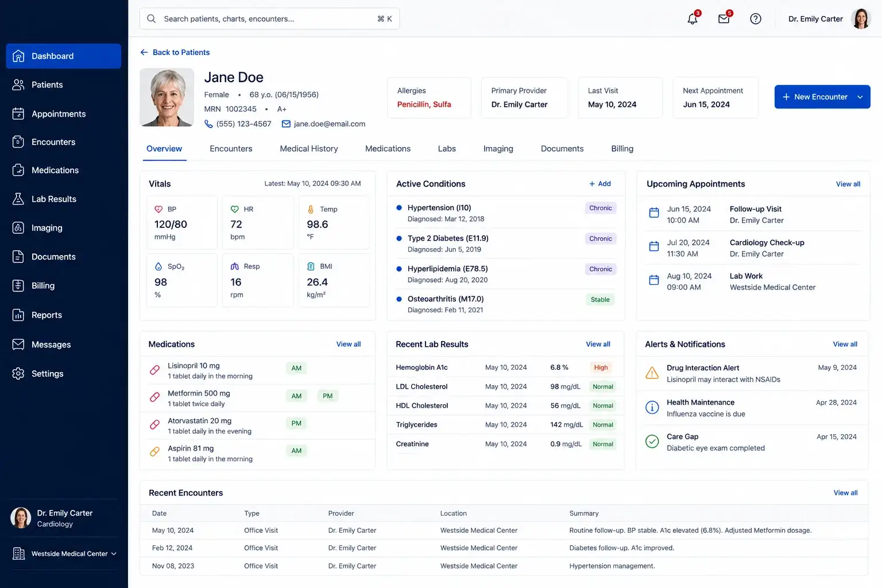The width and height of the screenshot is (882, 588).
Task: Click the Patients sidebar icon
Action: pyautogui.click(x=18, y=85)
